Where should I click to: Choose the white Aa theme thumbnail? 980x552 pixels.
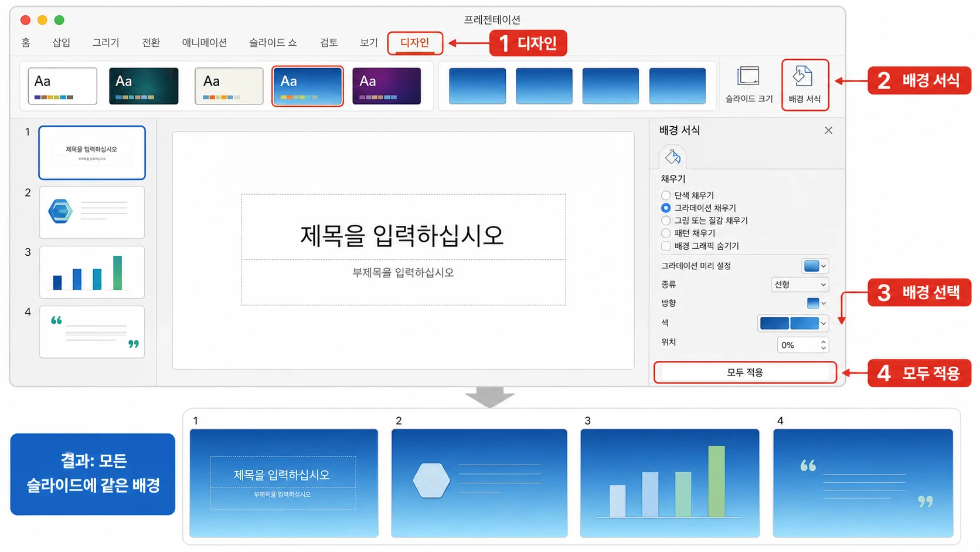point(62,86)
